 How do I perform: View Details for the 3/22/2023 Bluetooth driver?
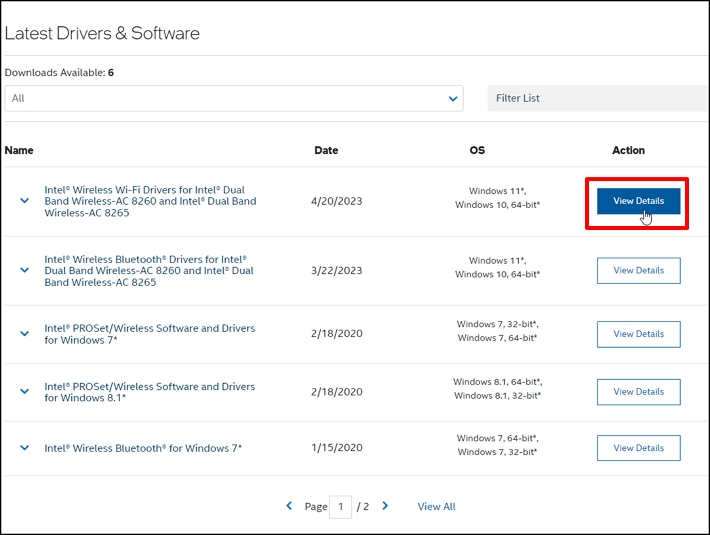638,271
